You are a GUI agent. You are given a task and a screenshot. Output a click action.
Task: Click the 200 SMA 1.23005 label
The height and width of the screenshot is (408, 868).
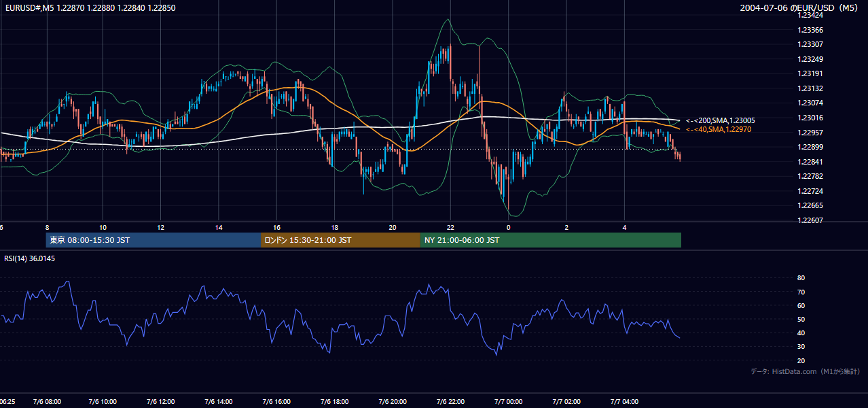pos(721,120)
